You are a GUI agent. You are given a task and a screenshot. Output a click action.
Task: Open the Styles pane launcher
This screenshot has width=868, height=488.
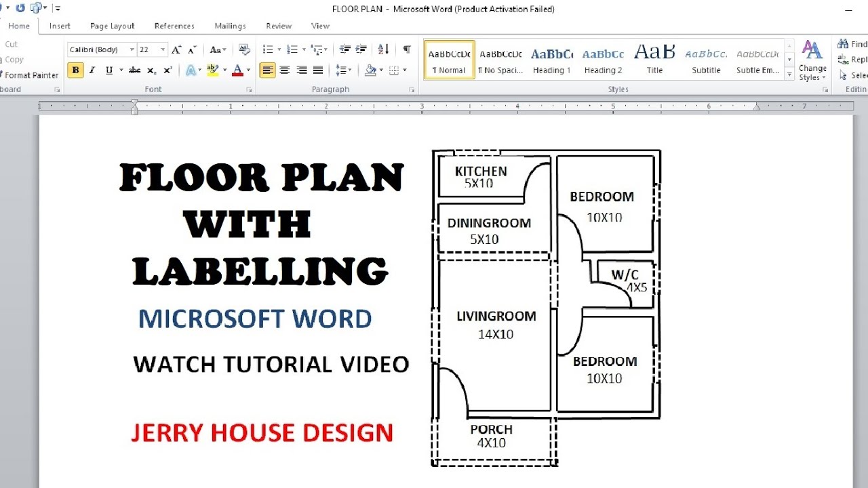coord(825,89)
